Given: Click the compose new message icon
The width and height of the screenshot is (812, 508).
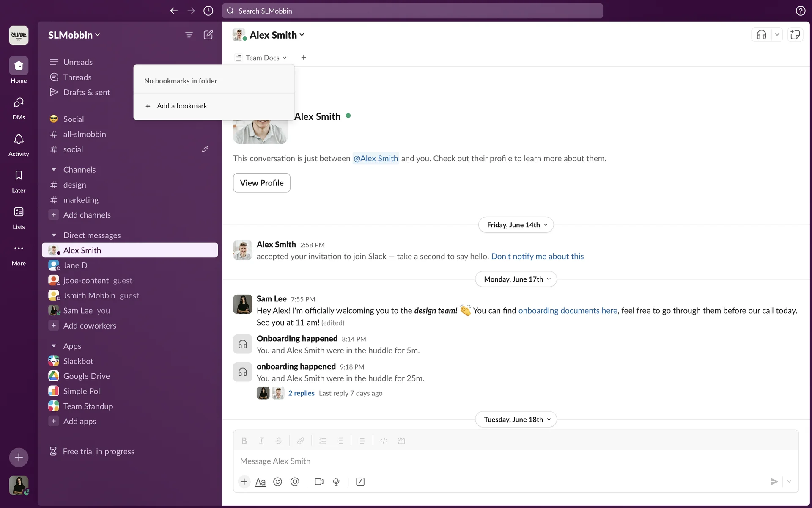Looking at the screenshot, I should 208,35.
